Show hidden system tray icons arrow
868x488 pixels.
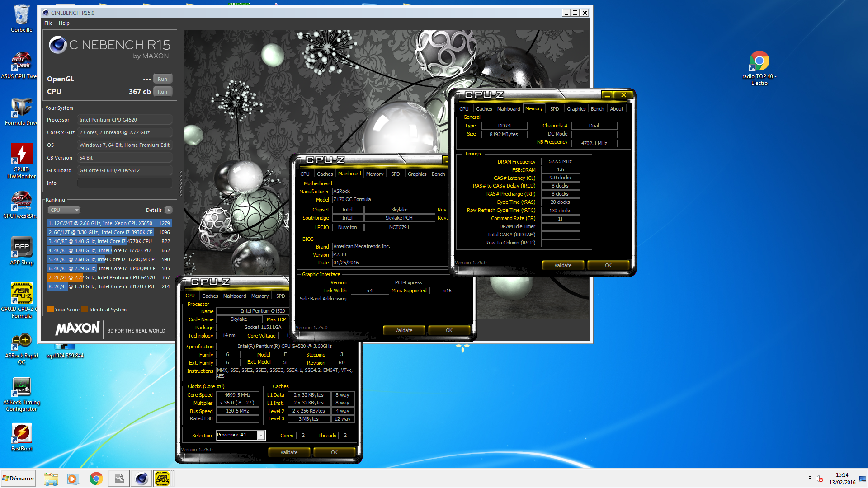(x=809, y=479)
